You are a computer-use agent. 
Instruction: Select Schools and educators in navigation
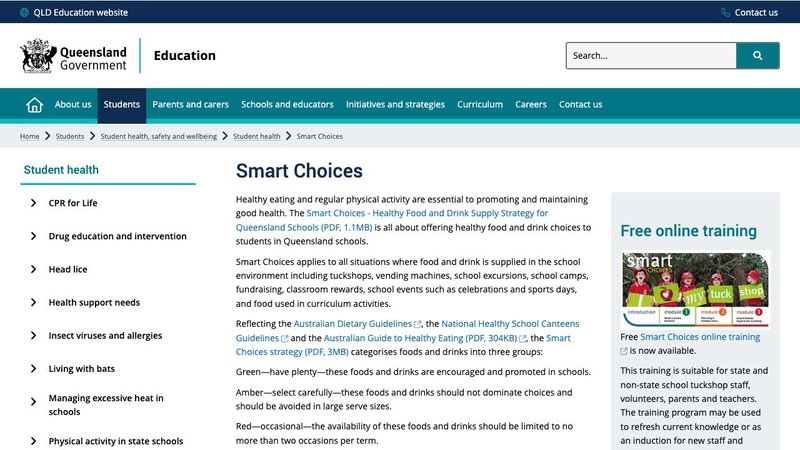[287, 105]
